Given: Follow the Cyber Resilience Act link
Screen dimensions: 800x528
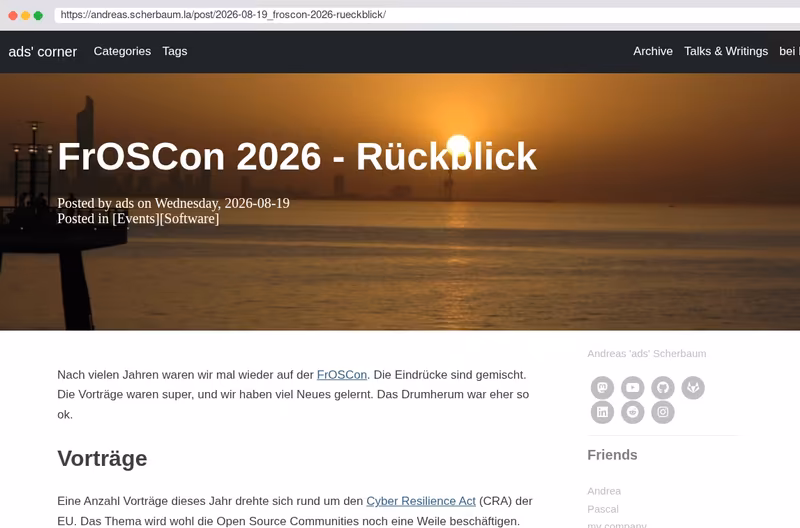Looking at the screenshot, I should [x=421, y=501].
